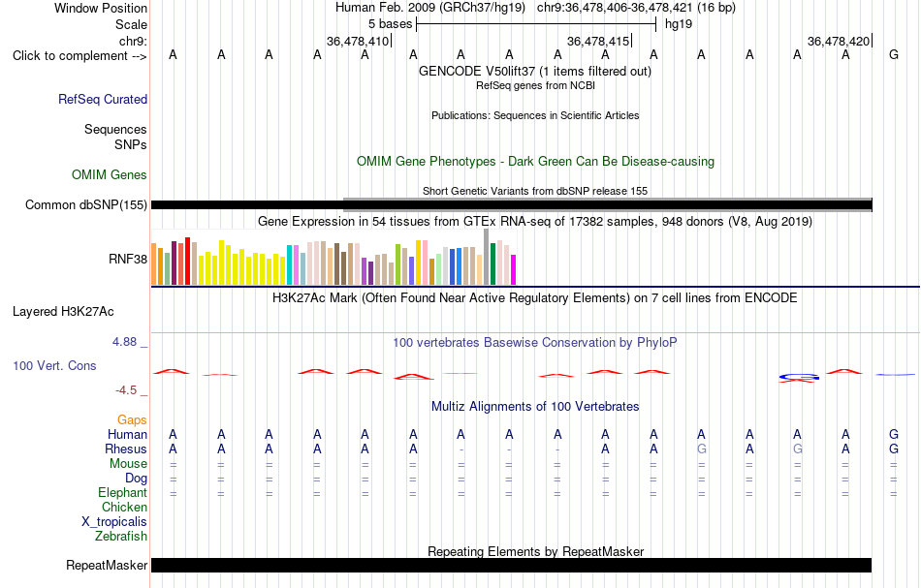Select the black RepeatMasker repeat element bar
Screen dimensions: 921x588
coord(511,565)
